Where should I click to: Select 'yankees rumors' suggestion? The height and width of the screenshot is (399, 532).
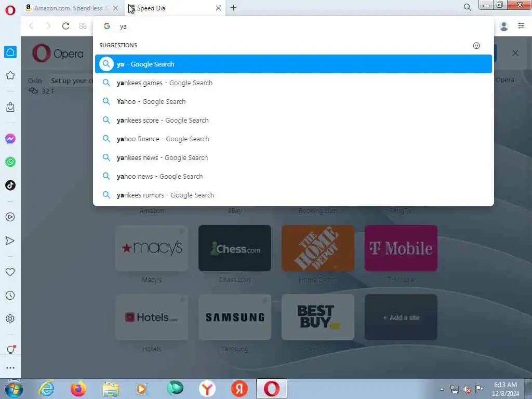click(293, 195)
